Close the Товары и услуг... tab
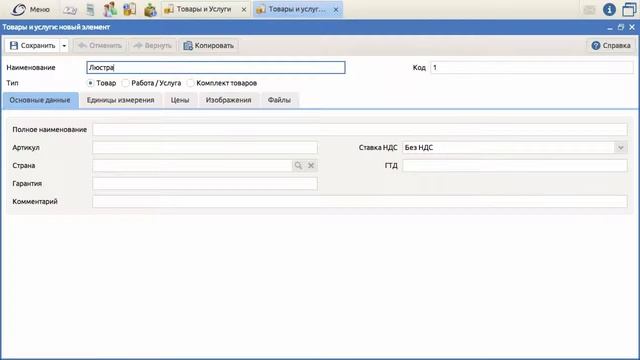The image size is (640, 360). pos(336,9)
